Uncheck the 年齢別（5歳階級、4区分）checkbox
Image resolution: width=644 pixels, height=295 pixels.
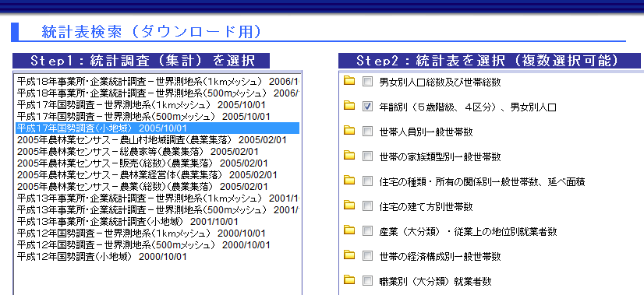366,107
